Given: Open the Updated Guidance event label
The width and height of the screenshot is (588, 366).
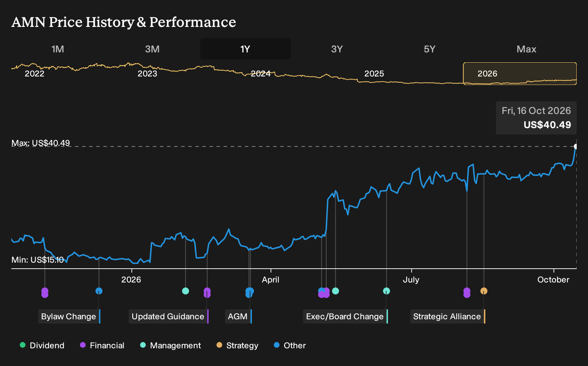Looking at the screenshot, I should (169, 316).
